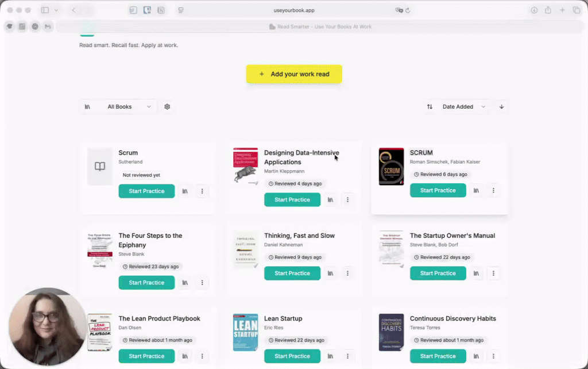The image size is (588, 369).
Task: Open more options for The Startup Owner's Manual
Action: pos(493,273)
